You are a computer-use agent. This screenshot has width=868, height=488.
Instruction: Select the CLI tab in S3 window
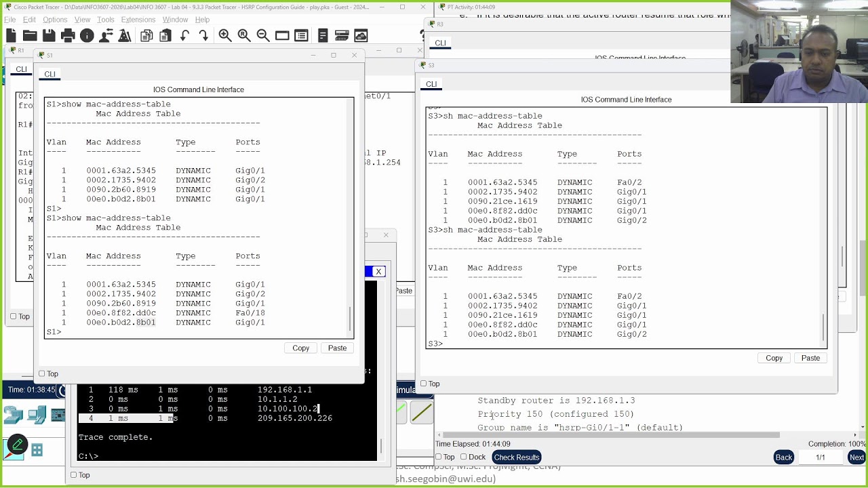(x=431, y=84)
